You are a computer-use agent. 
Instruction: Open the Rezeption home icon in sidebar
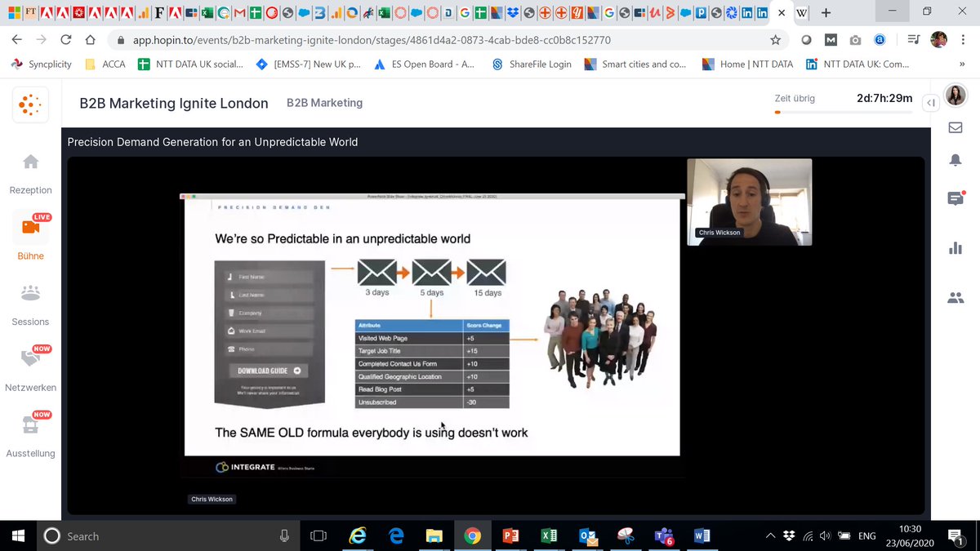(31, 162)
